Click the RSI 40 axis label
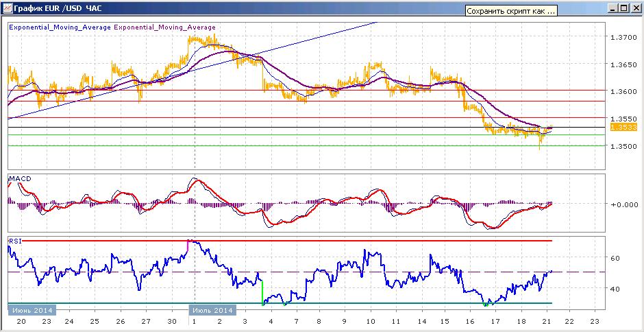Viewport: 644px width, 332px height. [615, 289]
